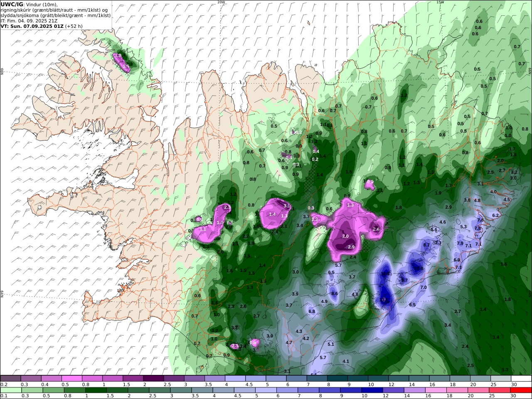This screenshot has height=399, width=532.
Task: Click the "4.9" precipitation value on the map
Action: pyautogui.click(x=324, y=301)
